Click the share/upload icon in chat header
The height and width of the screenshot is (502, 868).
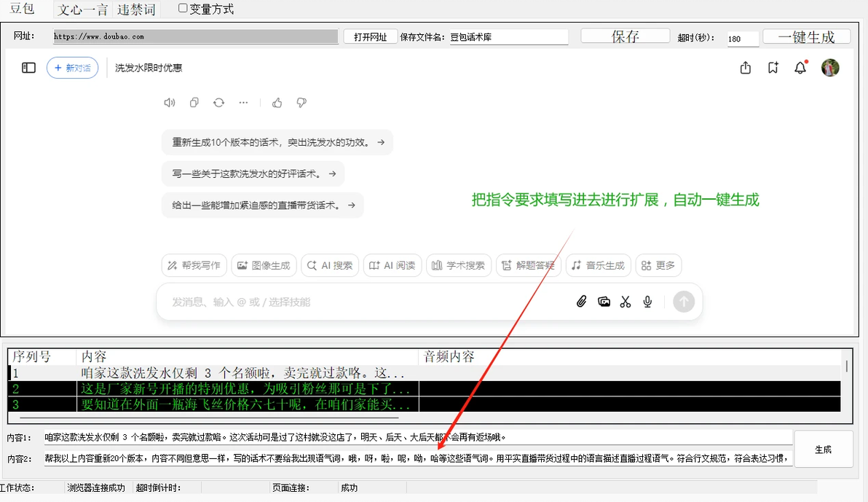pyautogui.click(x=746, y=68)
